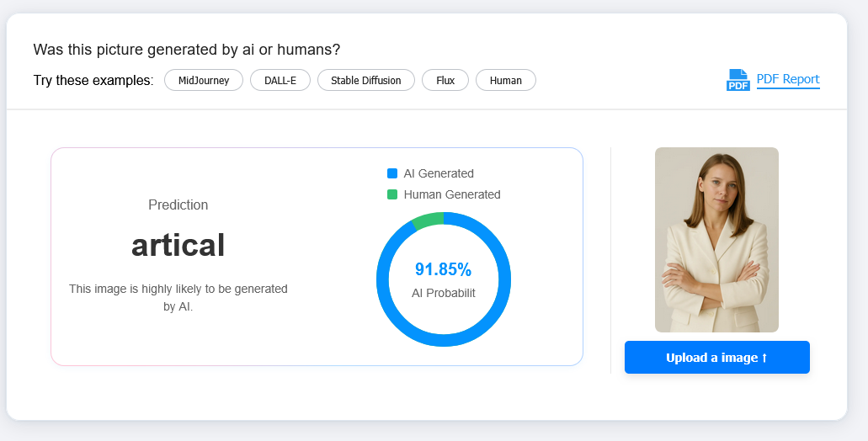Try the DALL-E example image
This screenshot has height=441, width=868.
[280, 80]
